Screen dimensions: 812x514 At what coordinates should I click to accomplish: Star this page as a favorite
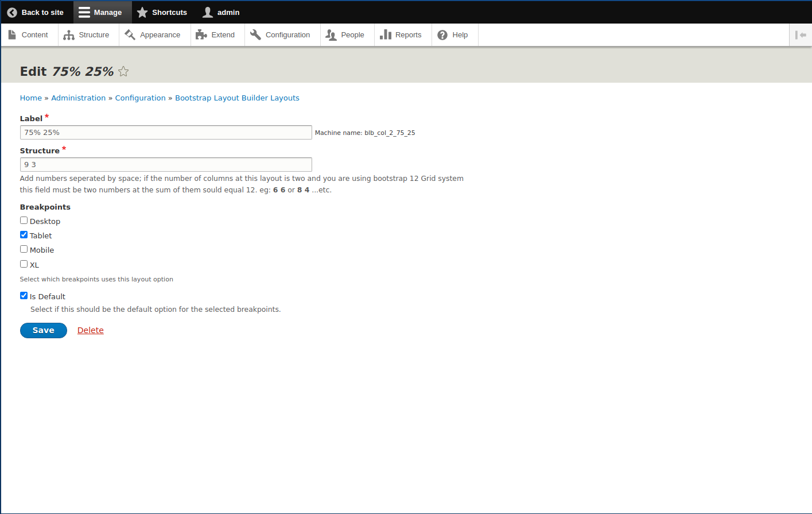[123, 71]
